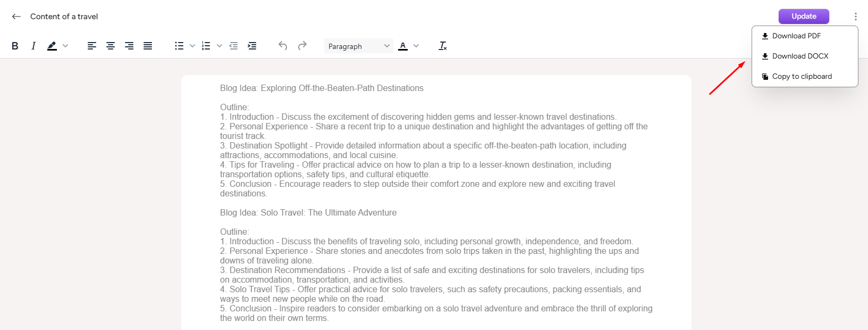This screenshot has width=868, height=330.
Task: Toggle italic text formatting
Action: coord(33,46)
